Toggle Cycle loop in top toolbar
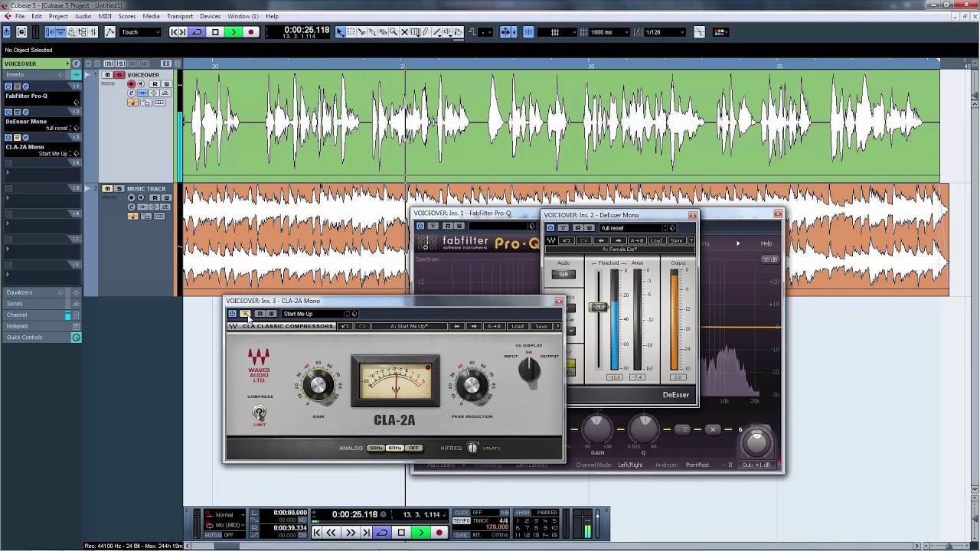 click(x=197, y=32)
